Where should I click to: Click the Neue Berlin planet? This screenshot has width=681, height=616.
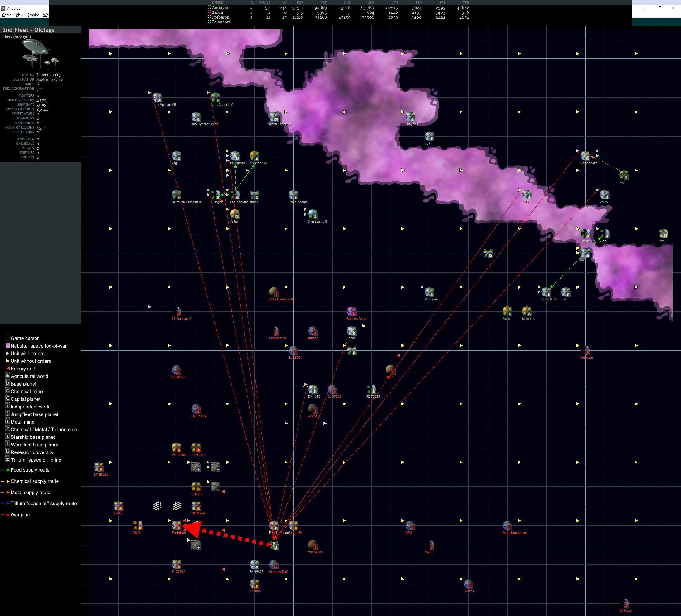point(546,292)
